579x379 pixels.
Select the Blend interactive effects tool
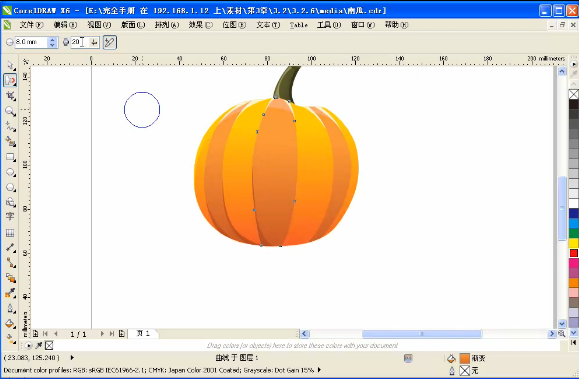[x=10, y=278]
